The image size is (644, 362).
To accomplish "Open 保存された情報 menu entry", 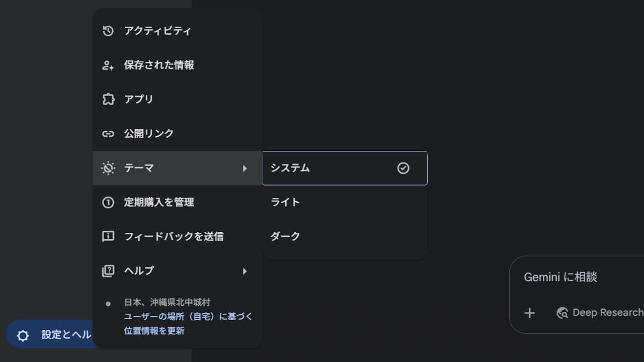I will (x=177, y=65).
